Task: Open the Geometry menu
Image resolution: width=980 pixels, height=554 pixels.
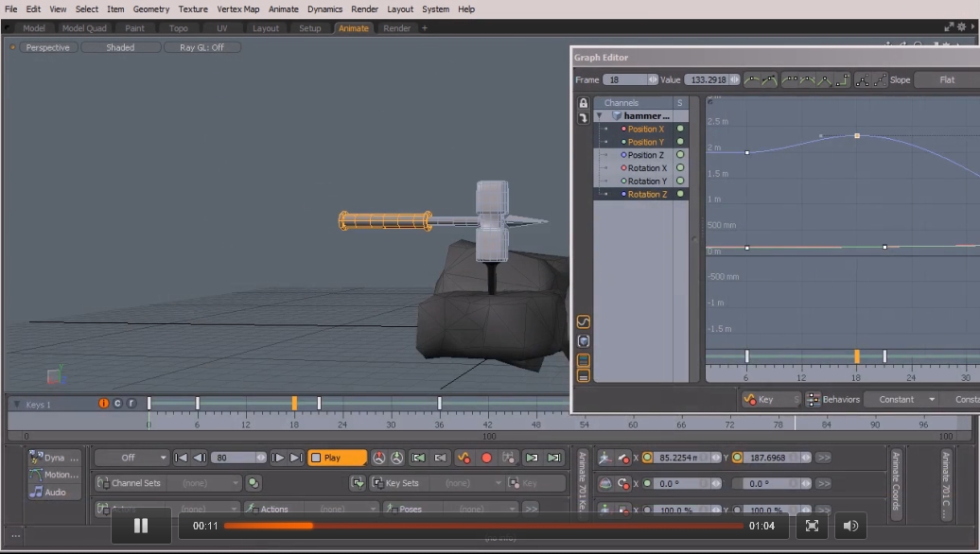Action: click(151, 9)
